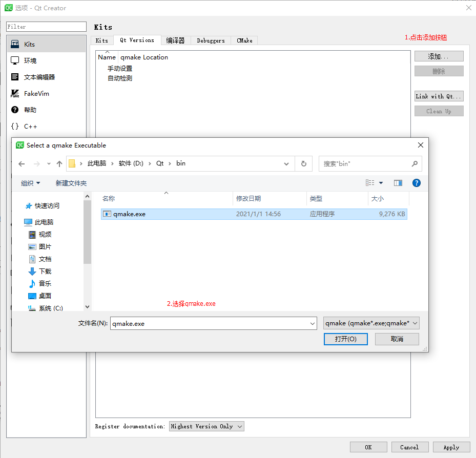Click Link with Qt... button
Viewport: 476px width, 458px height.
tap(439, 96)
